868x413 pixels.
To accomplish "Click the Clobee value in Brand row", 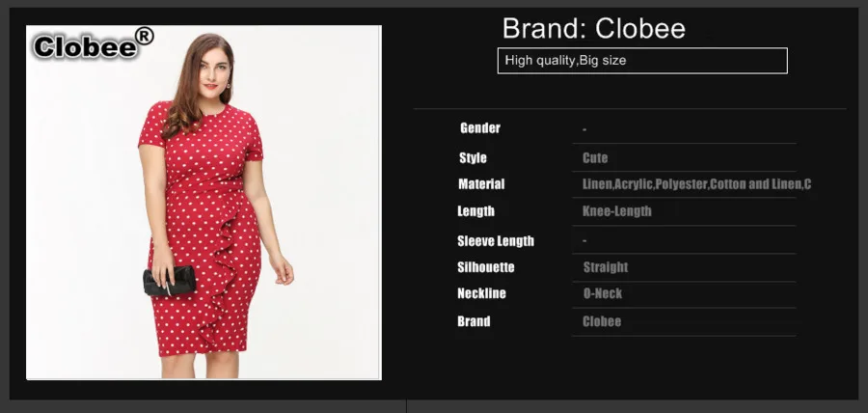I will click(x=602, y=321).
